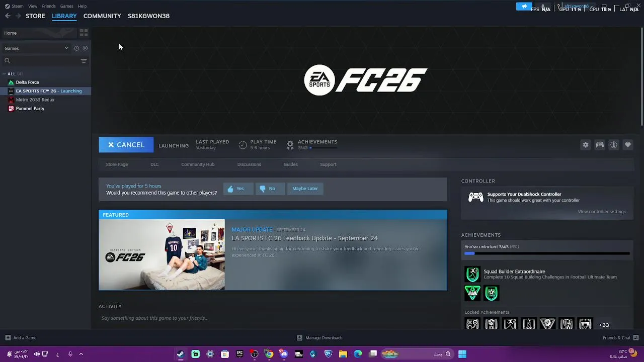This screenshot has width=644, height=362.
Task: Open controller layout icon beside settings
Action: [600, 145]
